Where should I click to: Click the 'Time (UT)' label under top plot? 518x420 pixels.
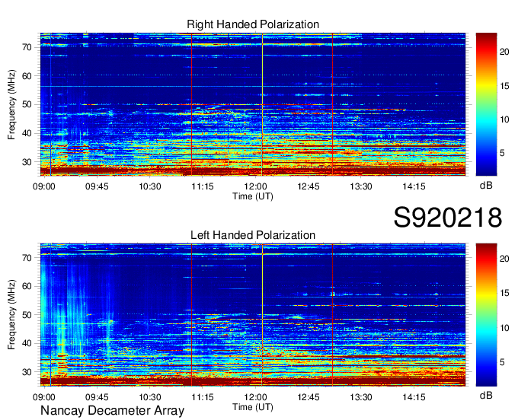[253, 196]
